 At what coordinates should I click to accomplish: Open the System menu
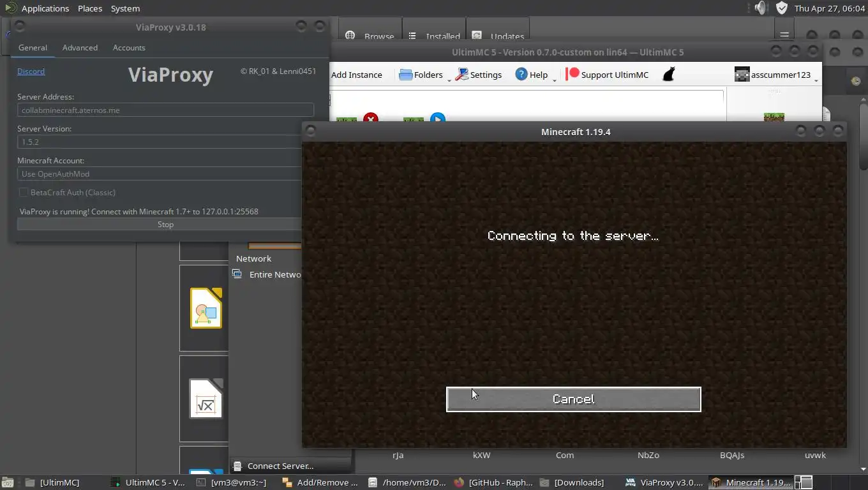click(125, 8)
